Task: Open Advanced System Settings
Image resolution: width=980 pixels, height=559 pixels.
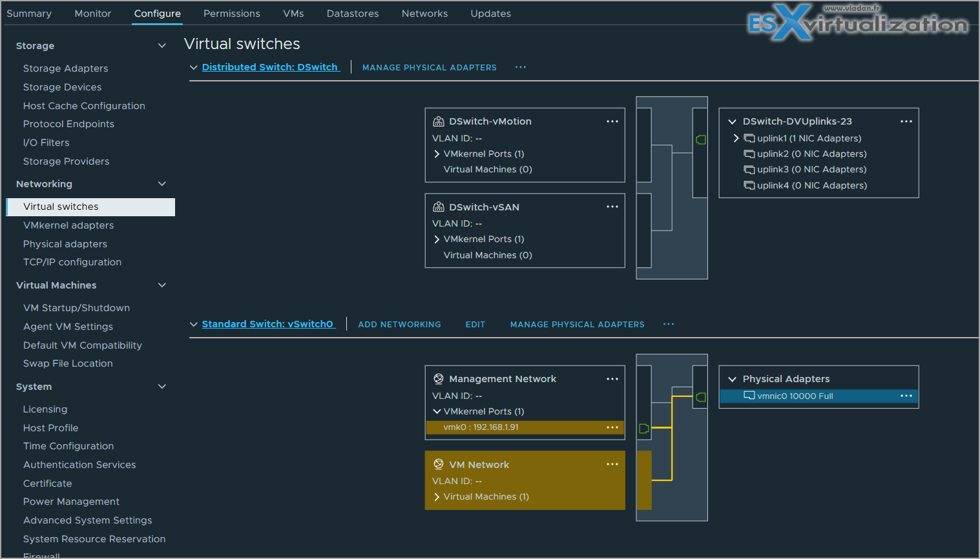Action: pos(88,520)
